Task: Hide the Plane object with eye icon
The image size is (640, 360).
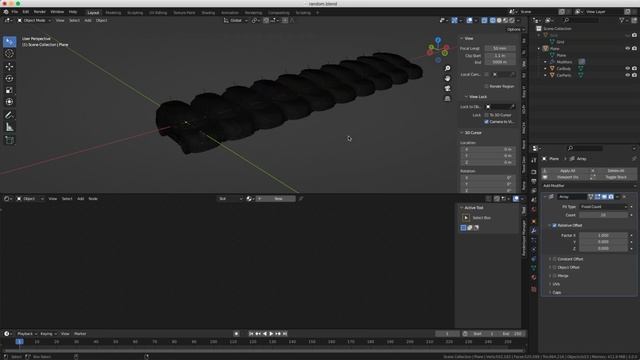Action: coord(628,48)
